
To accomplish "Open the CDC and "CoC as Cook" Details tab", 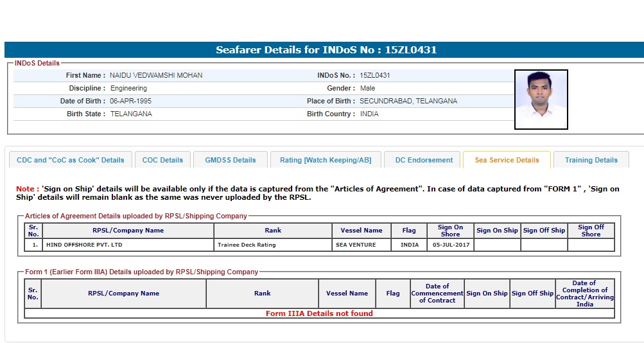I will [71, 160].
